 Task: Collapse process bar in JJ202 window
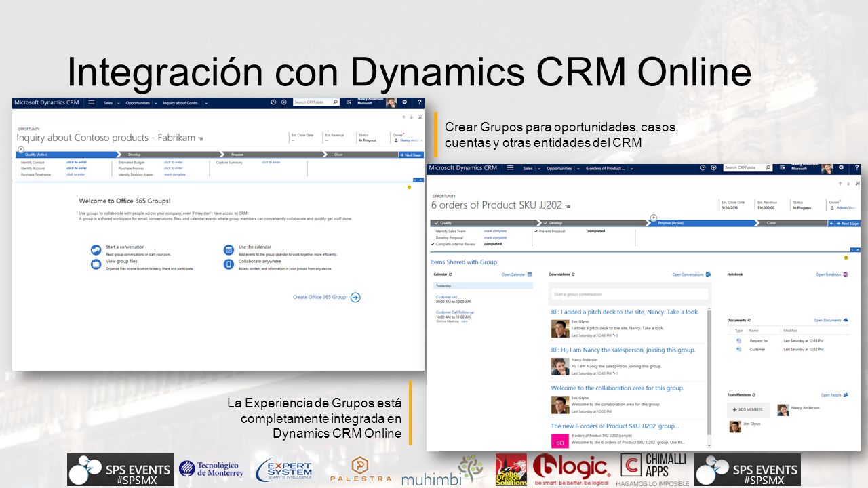pyautogui.click(x=857, y=249)
